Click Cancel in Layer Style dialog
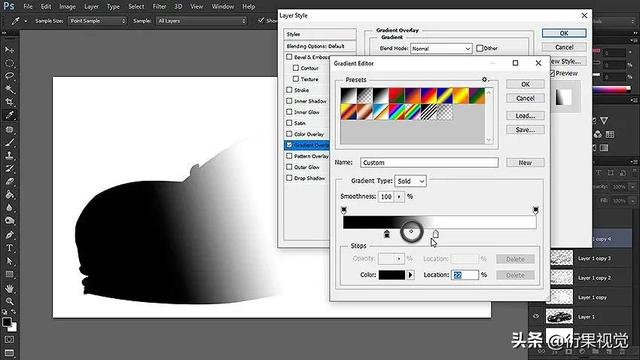The width and height of the screenshot is (640, 360). (564, 47)
